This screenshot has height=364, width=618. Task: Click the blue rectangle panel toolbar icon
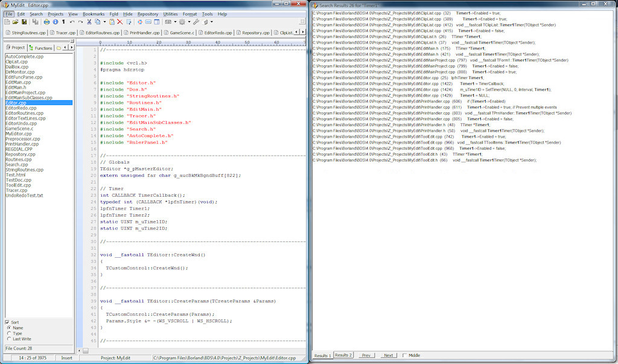pyautogui.click(x=148, y=22)
